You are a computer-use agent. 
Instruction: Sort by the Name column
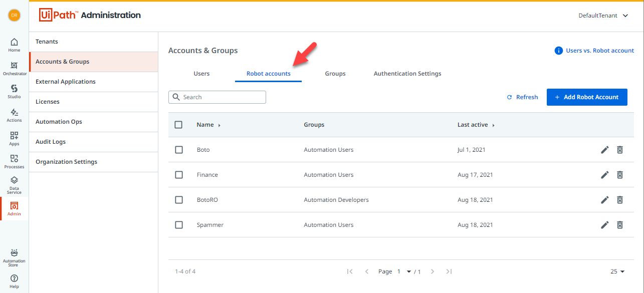coord(208,125)
